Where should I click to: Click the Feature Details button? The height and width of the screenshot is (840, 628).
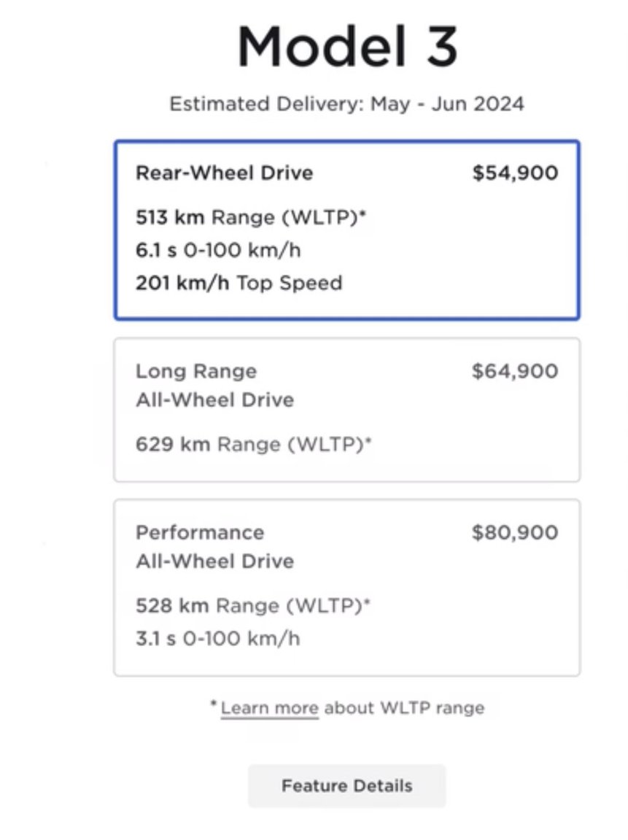[346, 786]
